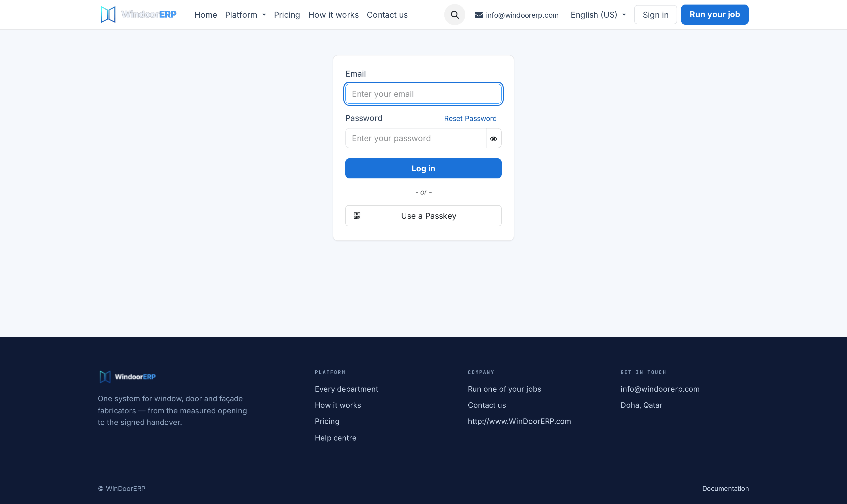Viewport: 847px width, 504px height.
Task: Click the envelope icon next to email
Action: click(478, 15)
